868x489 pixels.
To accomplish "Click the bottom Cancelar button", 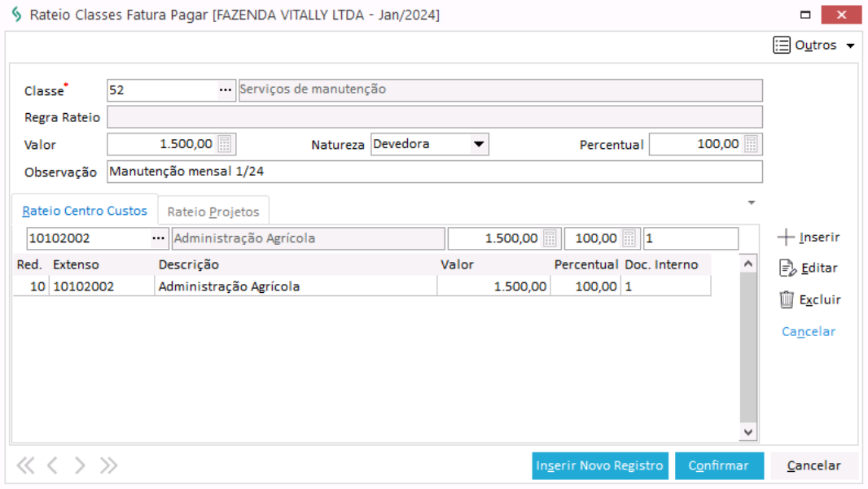I will point(813,465).
